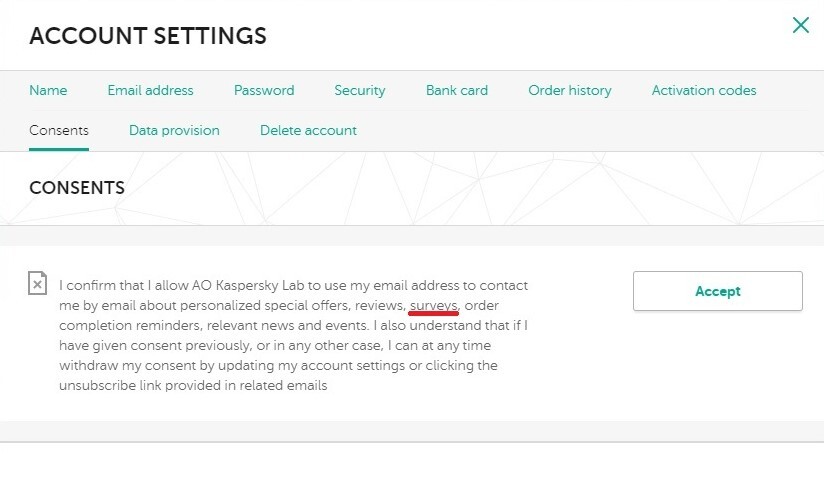Click the red-underlined word "surveys"
824x481 pixels.
pyautogui.click(x=433, y=305)
